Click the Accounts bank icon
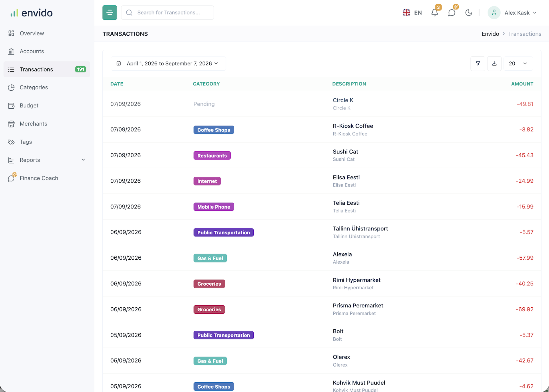This screenshot has width=549, height=392. (11, 51)
